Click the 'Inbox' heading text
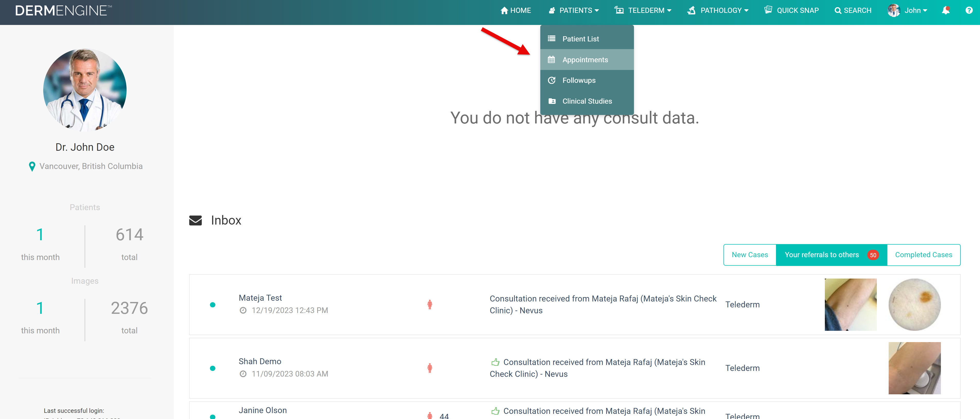 click(226, 220)
